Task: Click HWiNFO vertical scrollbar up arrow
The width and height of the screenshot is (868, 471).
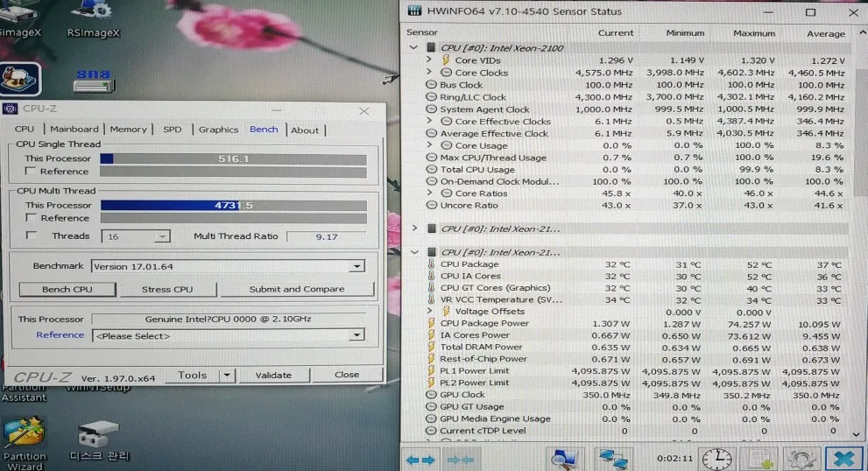Action: 863,32
